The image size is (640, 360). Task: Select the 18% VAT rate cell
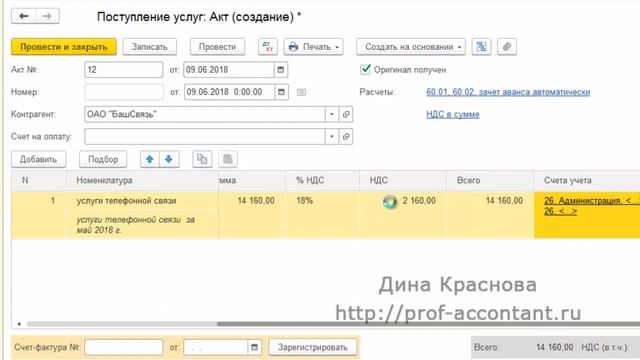(x=322, y=215)
